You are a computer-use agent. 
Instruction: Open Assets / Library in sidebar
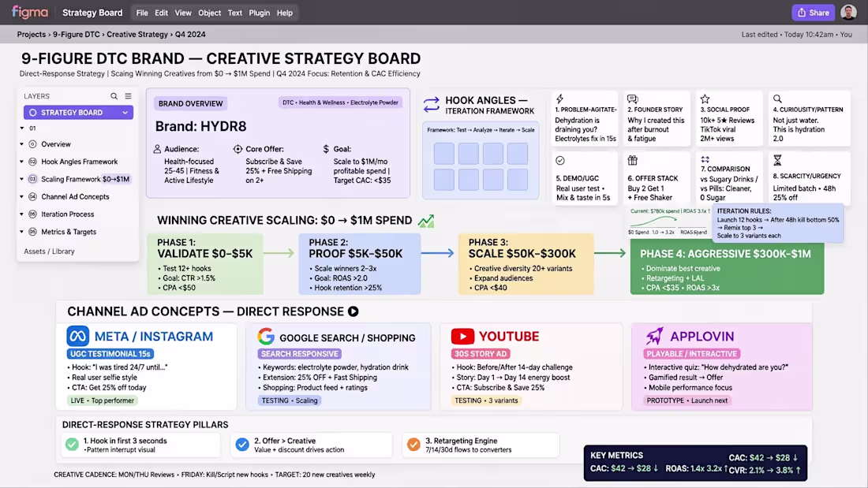[49, 251]
